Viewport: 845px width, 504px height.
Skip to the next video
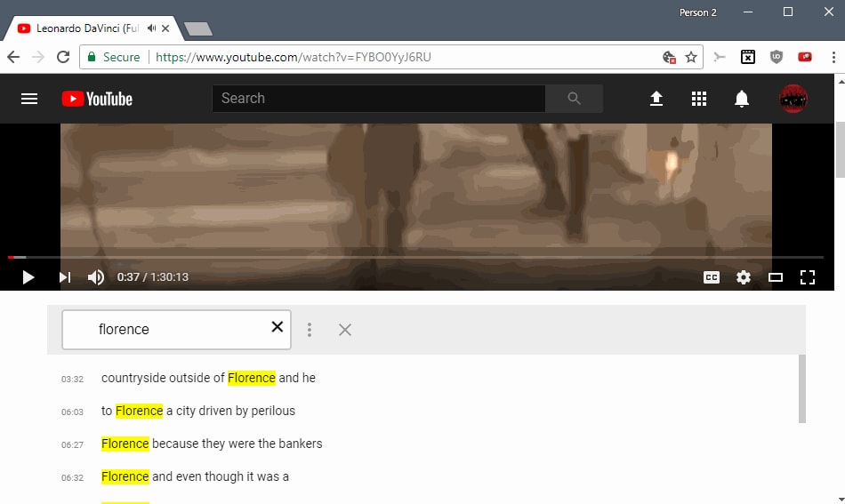pyautogui.click(x=65, y=277)
